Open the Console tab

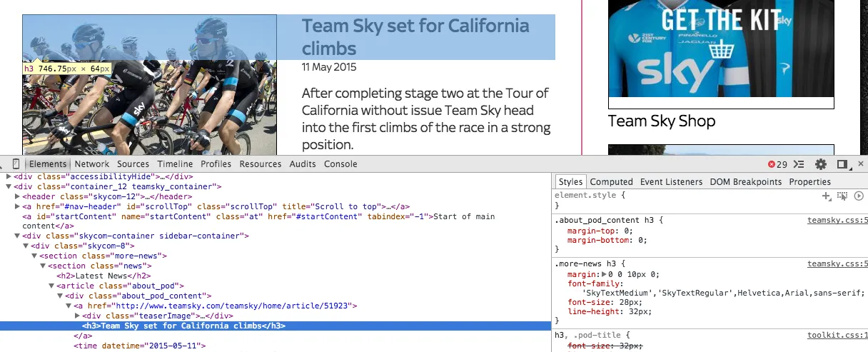point(340,164)
